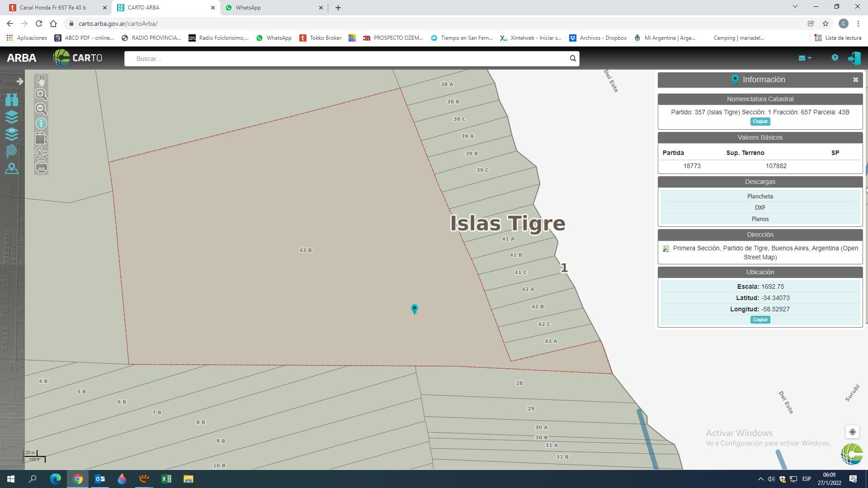The height and width of the screenshot is (488, 868).
Task: Click parcel label 43 B on map
Action: point(306,250)
